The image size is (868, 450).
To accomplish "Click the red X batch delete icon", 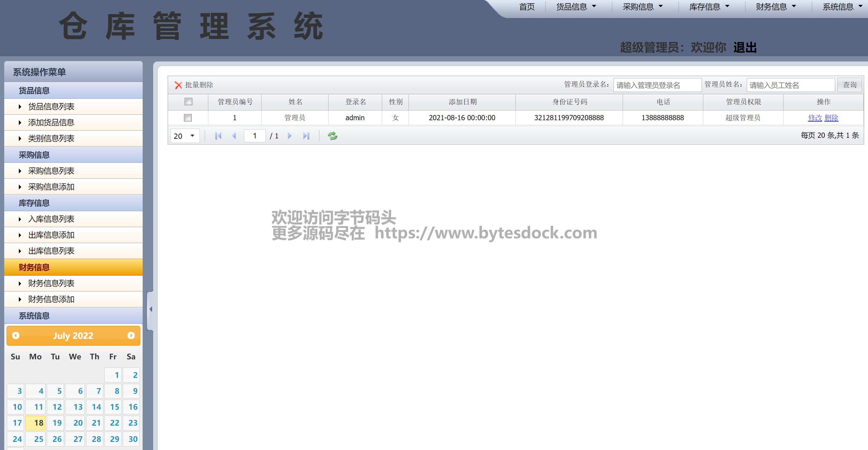I will click(178, 85).
